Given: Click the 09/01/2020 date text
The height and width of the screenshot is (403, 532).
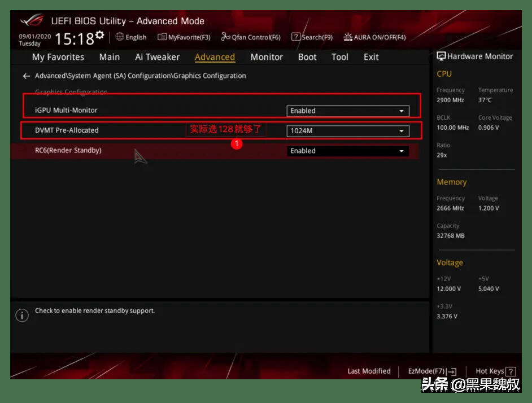Looking at the screenshot, I should pyautogui.click(x=35, y=36).
